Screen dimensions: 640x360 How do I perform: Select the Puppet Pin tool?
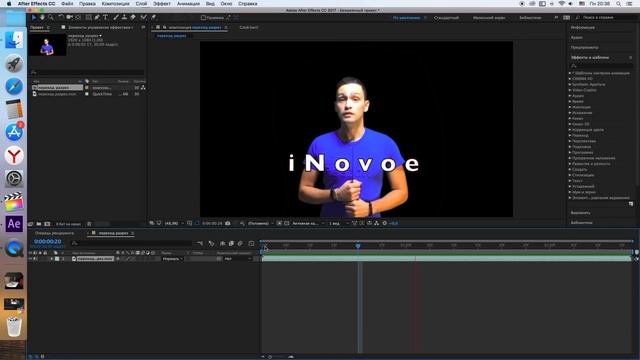click(153, 17)
